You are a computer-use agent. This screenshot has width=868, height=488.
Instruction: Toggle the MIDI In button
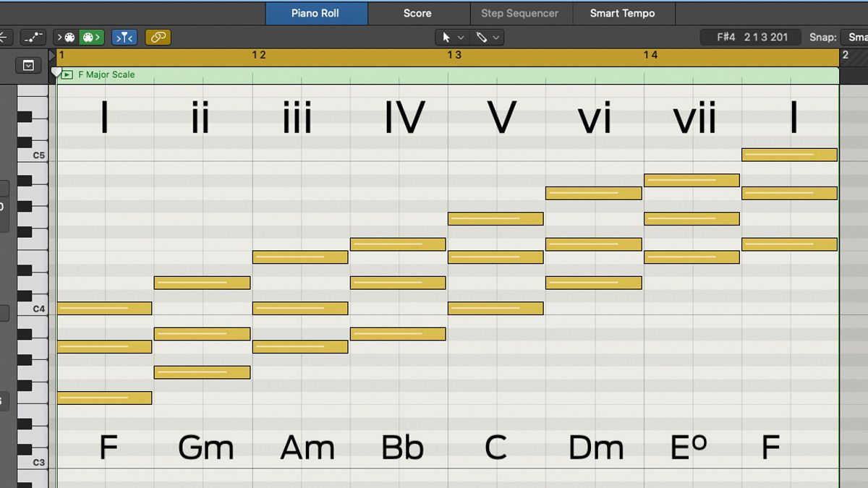coord(67,37)
